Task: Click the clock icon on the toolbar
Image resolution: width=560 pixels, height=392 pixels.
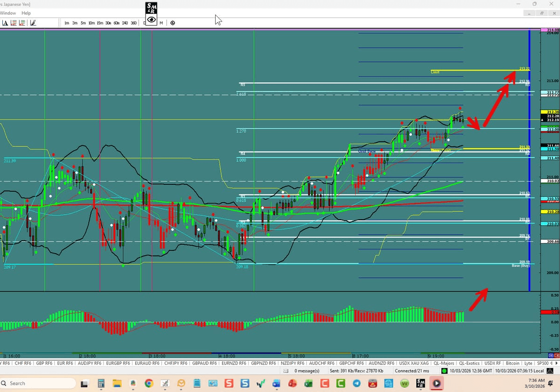Action: pos(172,23)
